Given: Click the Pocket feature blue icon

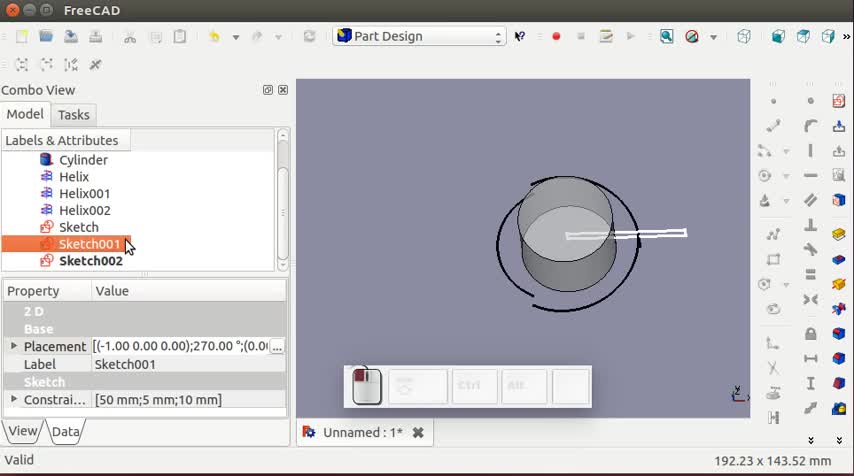Looking at the screenshot, I should pos(839,259).
